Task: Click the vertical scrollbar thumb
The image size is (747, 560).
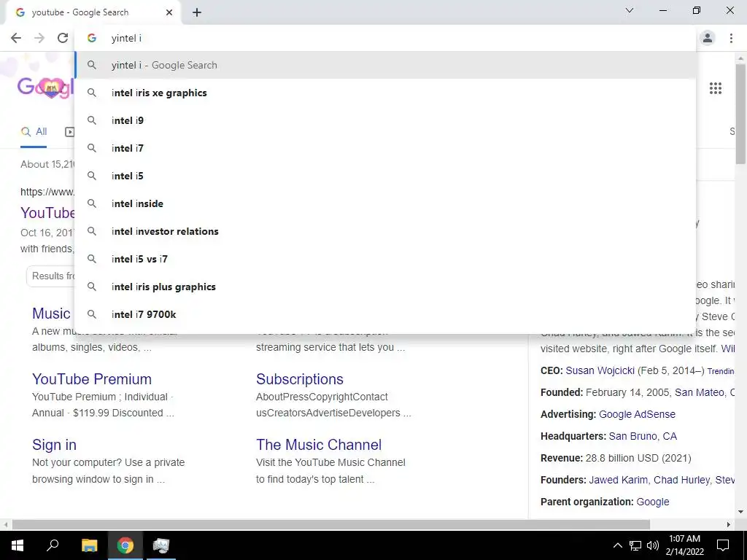Action: pos(740,114)
